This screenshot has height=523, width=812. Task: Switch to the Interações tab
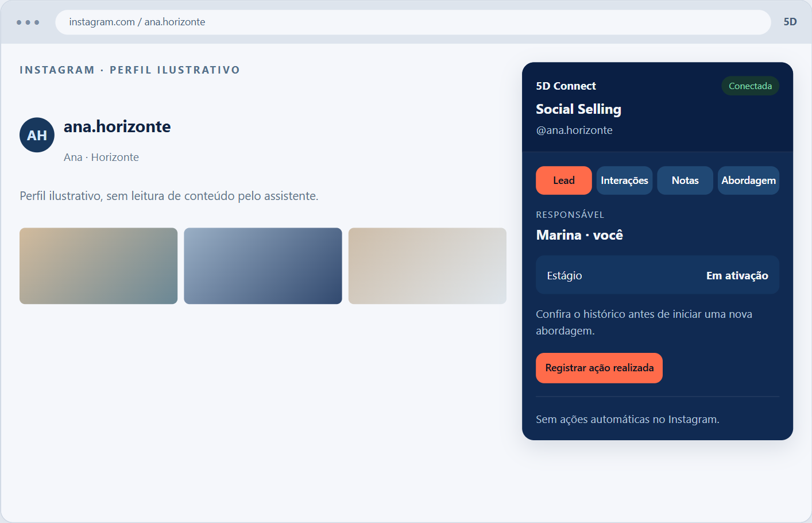[x=624, y=180]
